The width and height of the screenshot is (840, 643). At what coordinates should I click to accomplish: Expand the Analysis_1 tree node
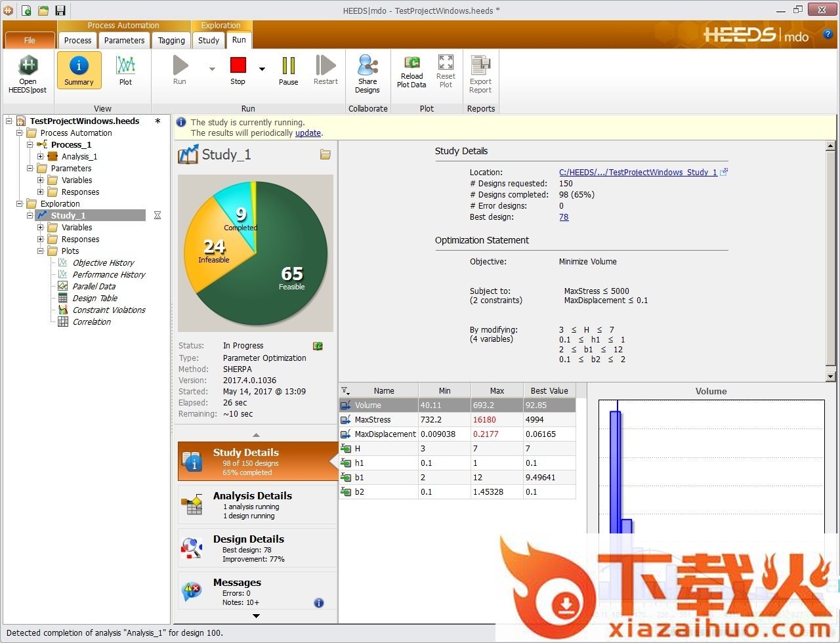point(41,157)
